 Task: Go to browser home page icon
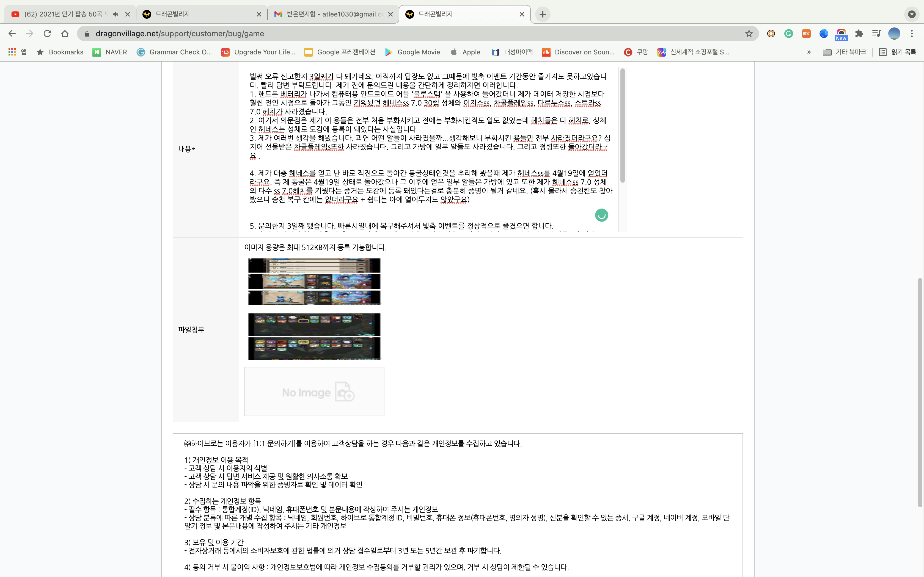tap(65, 34)
